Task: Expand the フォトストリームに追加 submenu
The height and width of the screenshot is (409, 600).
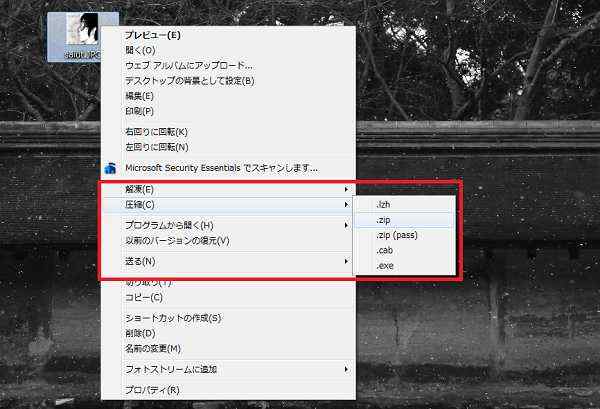Action: pos(347,369)
